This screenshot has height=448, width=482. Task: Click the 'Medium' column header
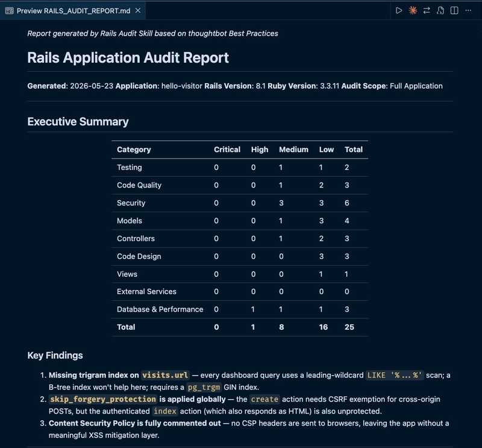tap(293, 150)
